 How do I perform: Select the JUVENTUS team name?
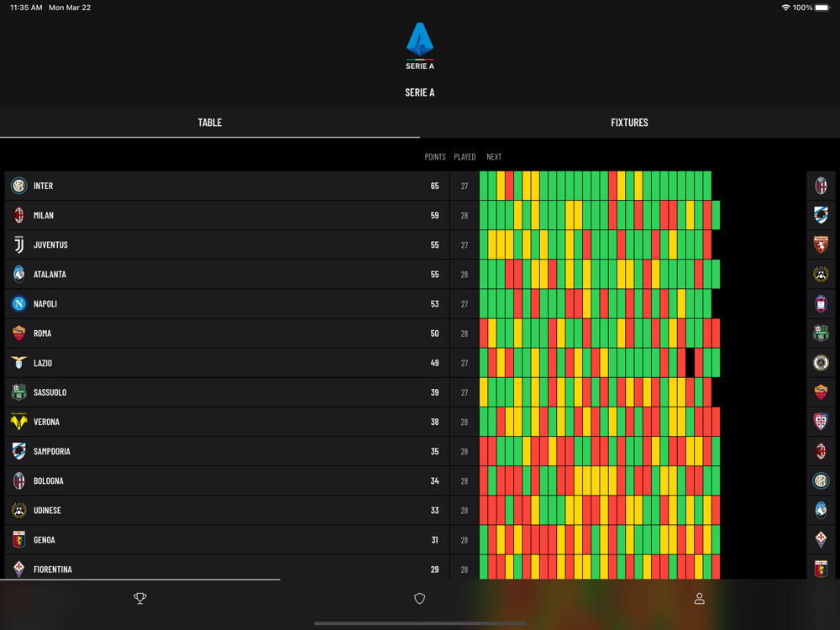[x=51, y=244]
